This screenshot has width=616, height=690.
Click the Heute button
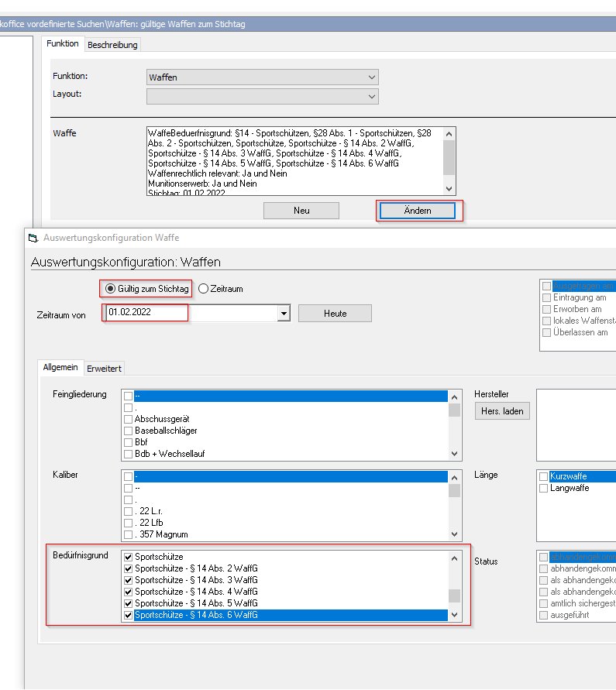pos(335,314)
